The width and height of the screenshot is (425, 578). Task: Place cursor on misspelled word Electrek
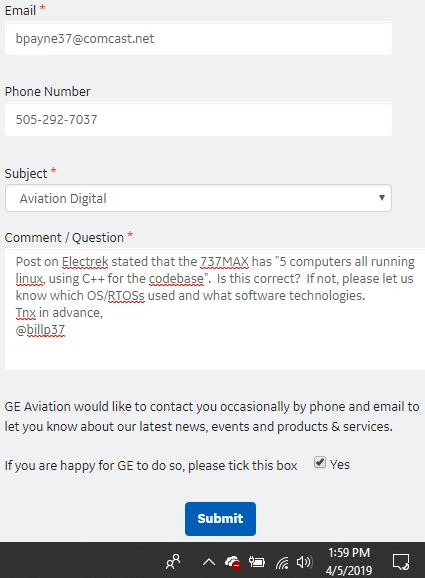85,262
